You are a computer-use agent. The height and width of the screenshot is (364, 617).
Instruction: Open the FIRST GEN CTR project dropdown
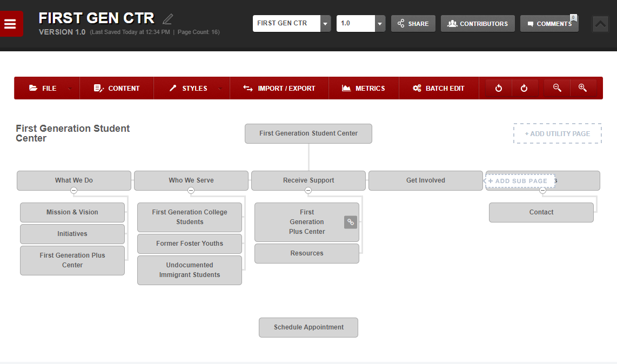point(325,24)
